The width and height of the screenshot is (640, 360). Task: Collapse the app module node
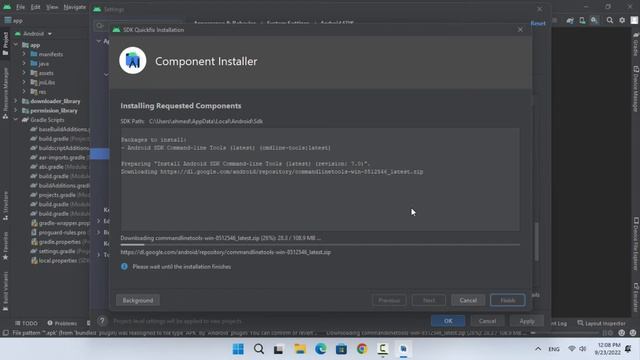tap(16, 45)
